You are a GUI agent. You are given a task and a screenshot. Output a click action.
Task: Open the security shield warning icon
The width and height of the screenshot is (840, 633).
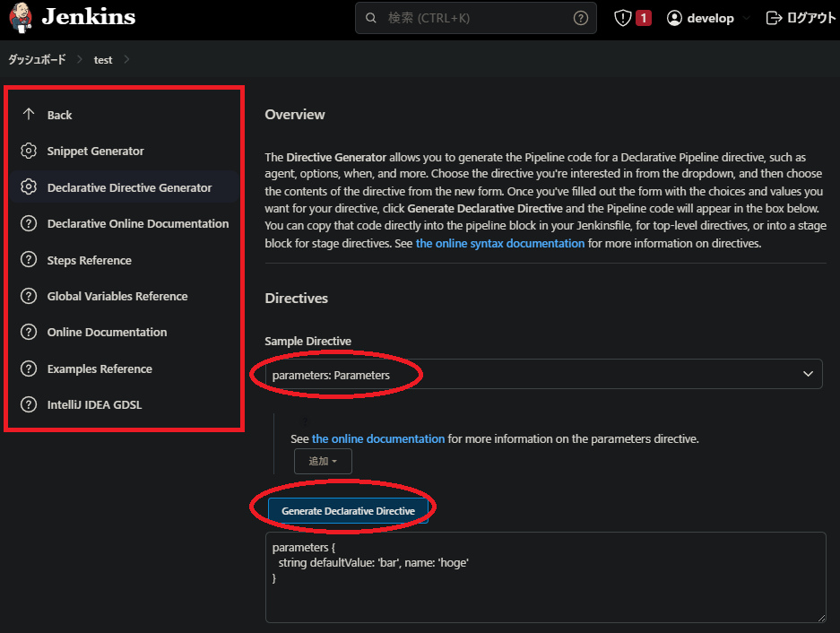pyautogui.click(x=622, y=18)
